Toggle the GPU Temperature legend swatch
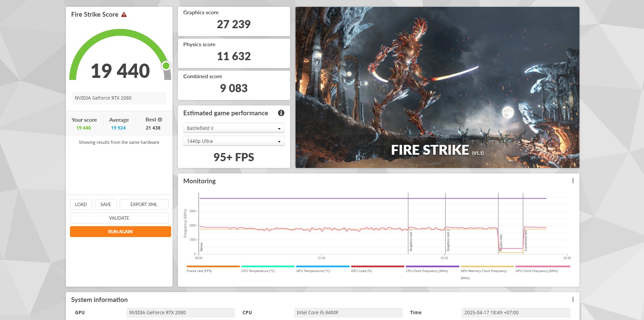Image resolution: width=644 pixels, height=320 pixels. point(323,267)
